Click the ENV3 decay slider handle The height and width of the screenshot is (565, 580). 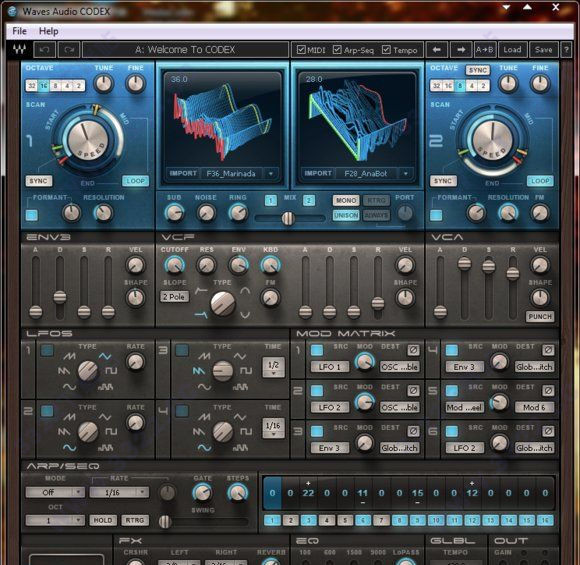click(x=60, y=297)
